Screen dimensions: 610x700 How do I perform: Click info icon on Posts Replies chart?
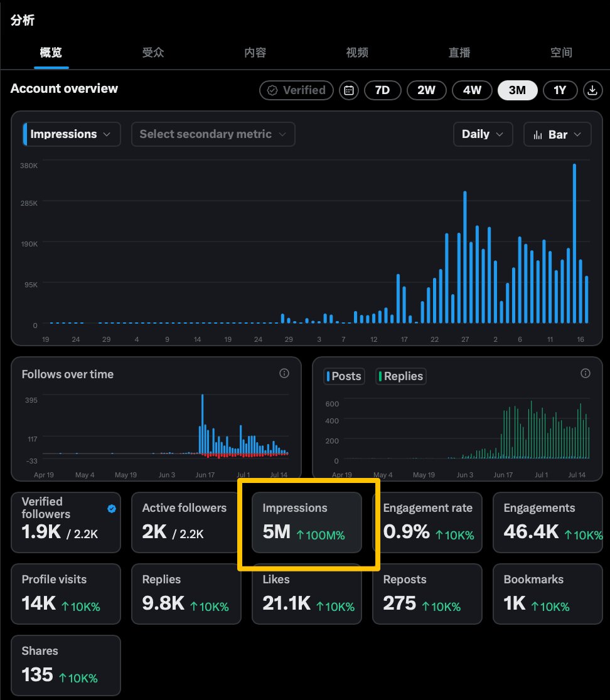click(586, 373)
